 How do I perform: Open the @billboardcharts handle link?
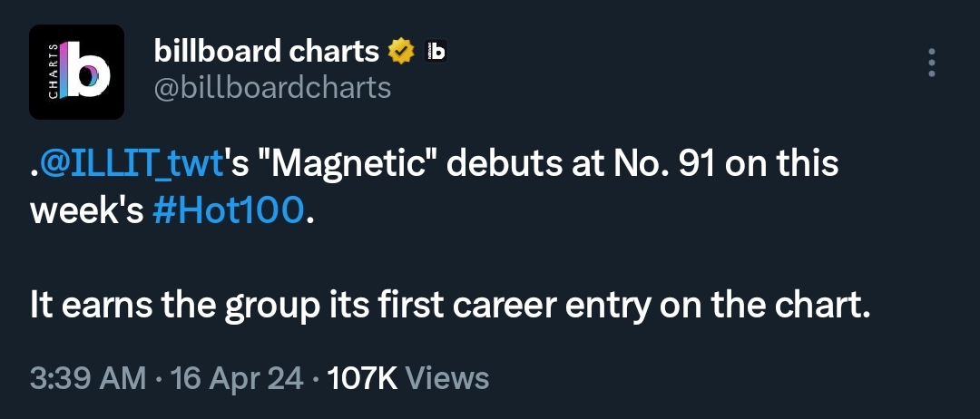coord(272,88)
